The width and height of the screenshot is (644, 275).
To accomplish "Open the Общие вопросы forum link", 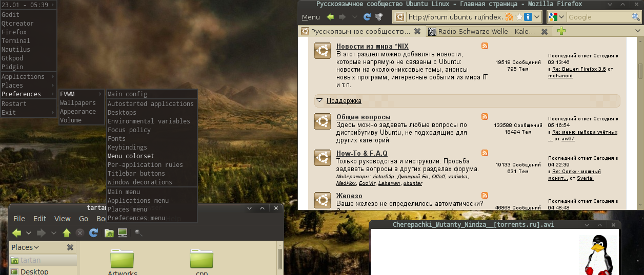I will coord(364,117).
